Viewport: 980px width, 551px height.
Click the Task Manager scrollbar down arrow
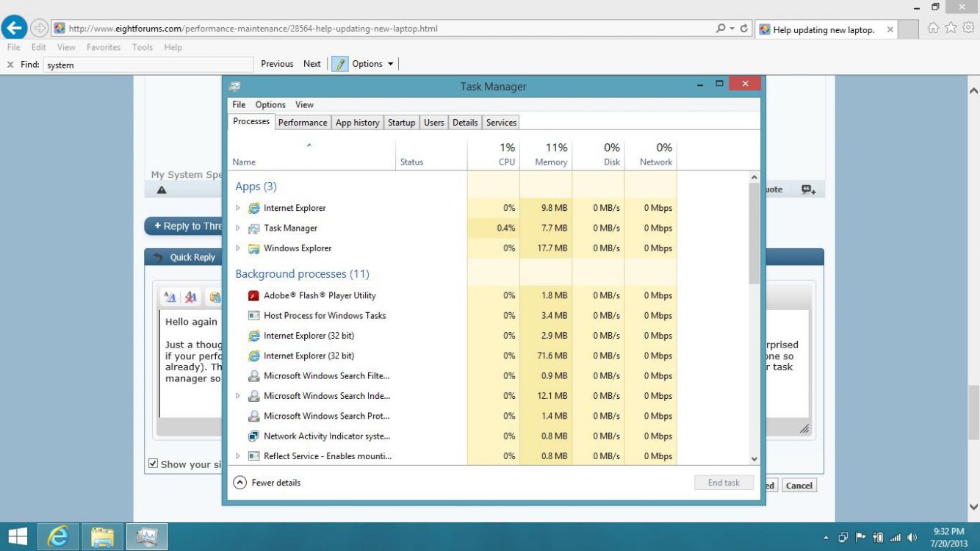pyautogui.click(x=754, y=458)
